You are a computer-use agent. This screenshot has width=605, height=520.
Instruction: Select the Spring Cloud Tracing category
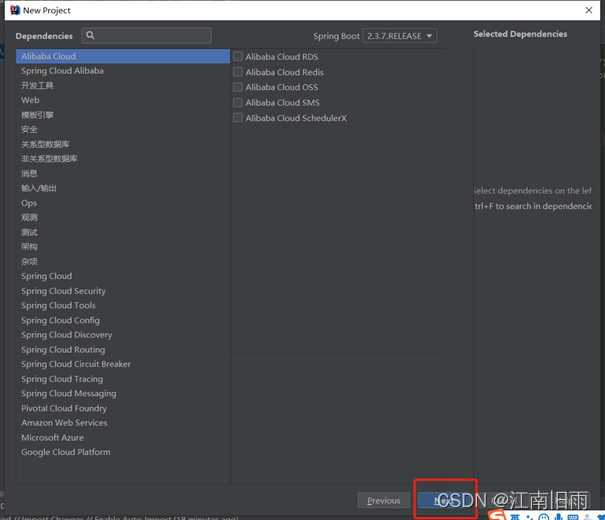(123, 379)
